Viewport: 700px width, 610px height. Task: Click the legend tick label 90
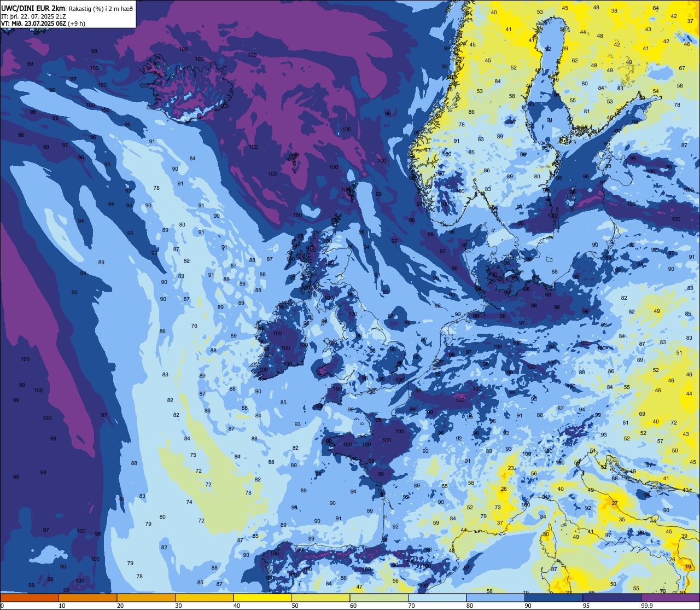coord(528,606)
